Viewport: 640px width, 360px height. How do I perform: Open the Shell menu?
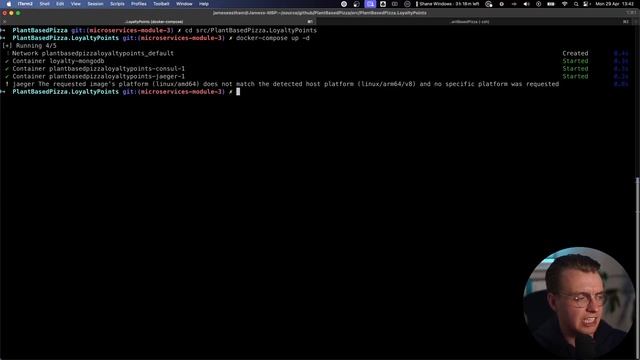coord(44,4)
